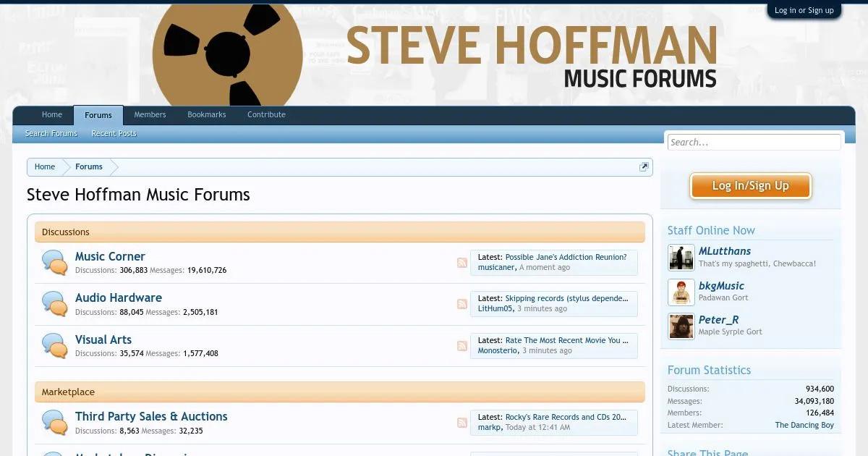Open bkgMusic staff avatar
The height and width of the screenshot is (456, 868).
click(x=681, y=292)
